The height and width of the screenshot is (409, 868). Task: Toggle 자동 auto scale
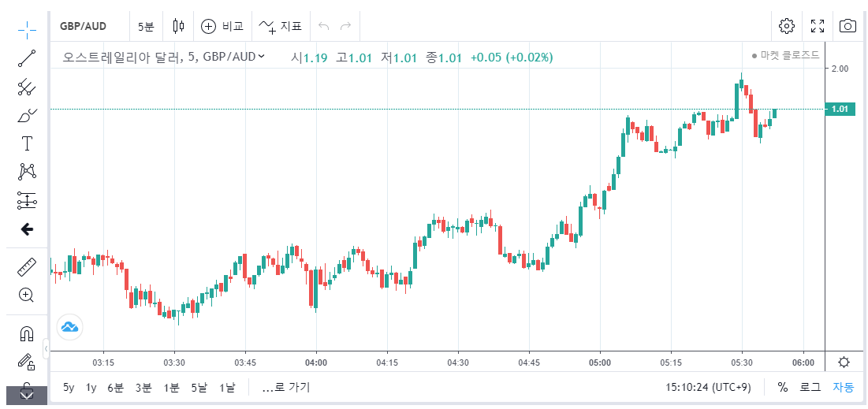(843, 387)
